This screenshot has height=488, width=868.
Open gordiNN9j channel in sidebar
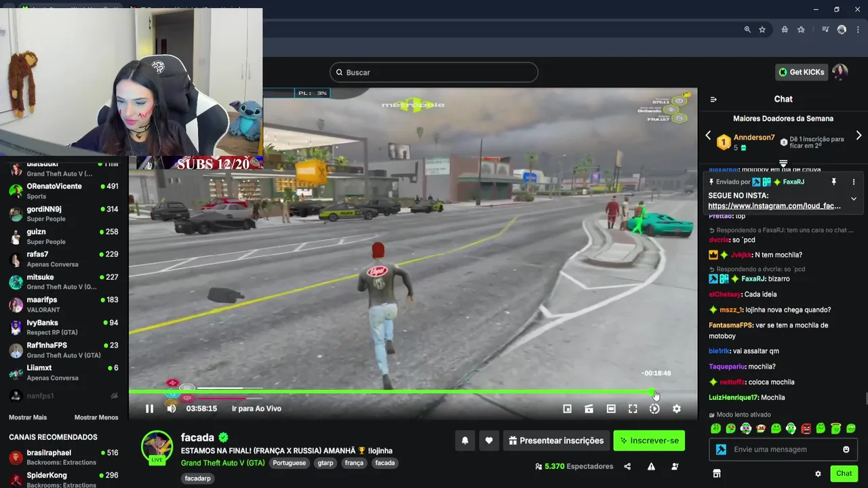tap(64, 213)
